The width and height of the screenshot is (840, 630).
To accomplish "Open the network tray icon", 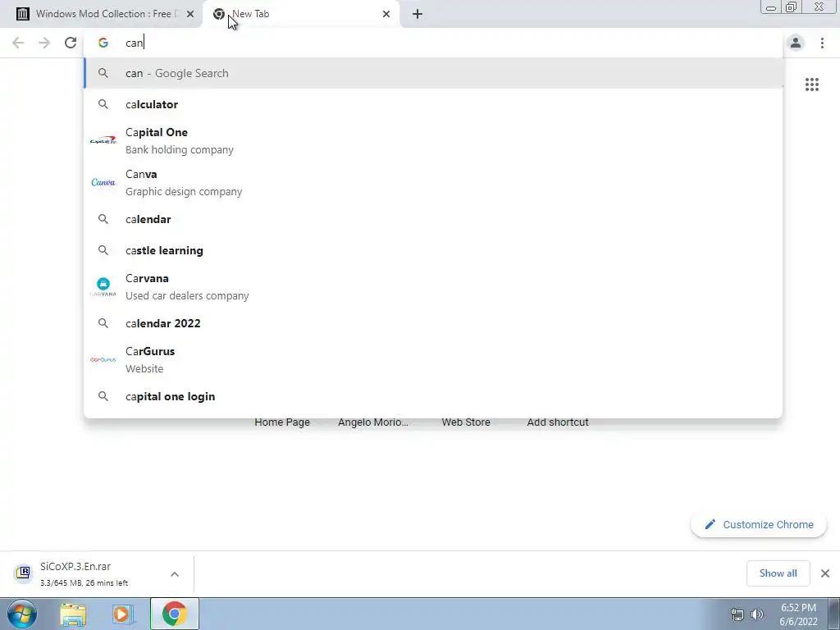I will click(x=737, y=614).
